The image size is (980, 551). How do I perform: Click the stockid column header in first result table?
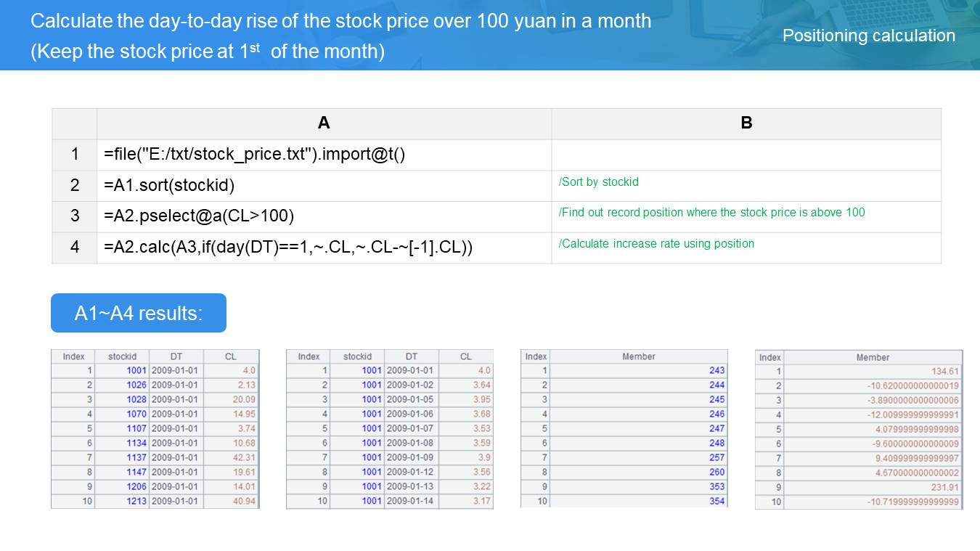[122, 356]
